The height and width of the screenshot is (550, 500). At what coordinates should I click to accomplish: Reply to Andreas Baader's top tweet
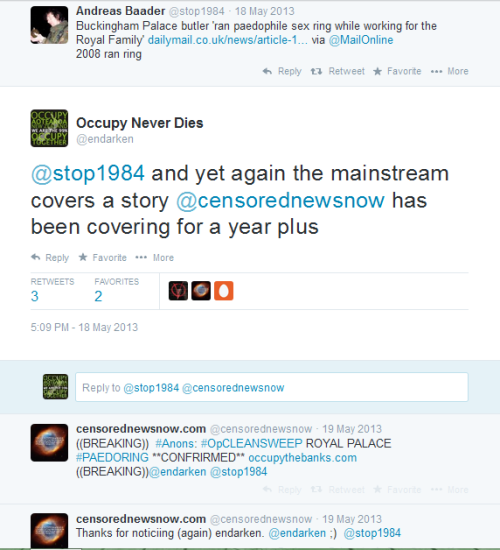[x=282, y=71]
